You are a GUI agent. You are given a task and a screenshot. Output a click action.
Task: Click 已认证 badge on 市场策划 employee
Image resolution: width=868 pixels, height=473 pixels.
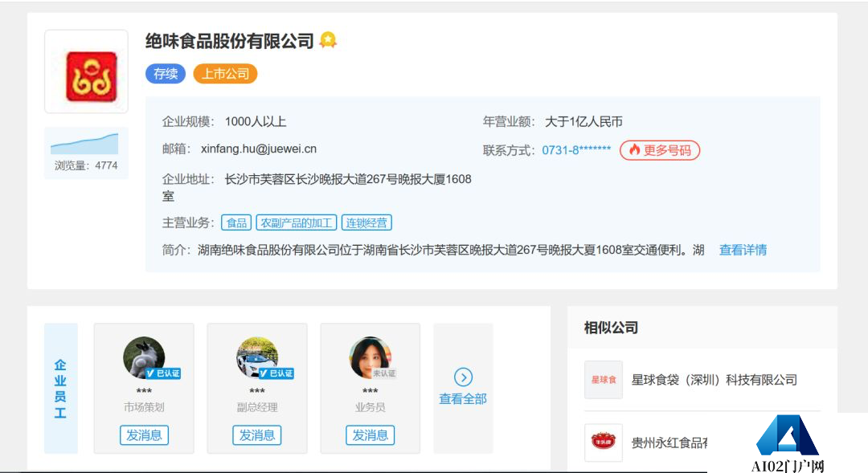coord(163,373)
